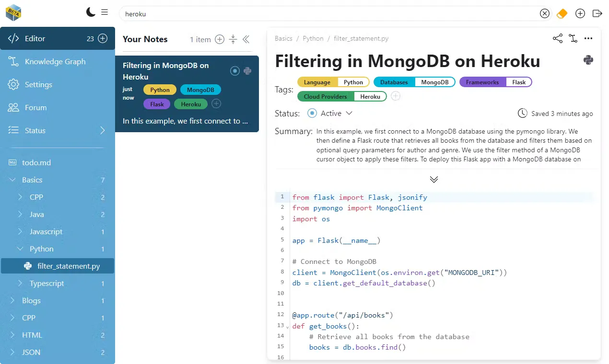Expand the Typescript folder
The height and width of the screenshot is (364, 609).
(x=20, y=284)
